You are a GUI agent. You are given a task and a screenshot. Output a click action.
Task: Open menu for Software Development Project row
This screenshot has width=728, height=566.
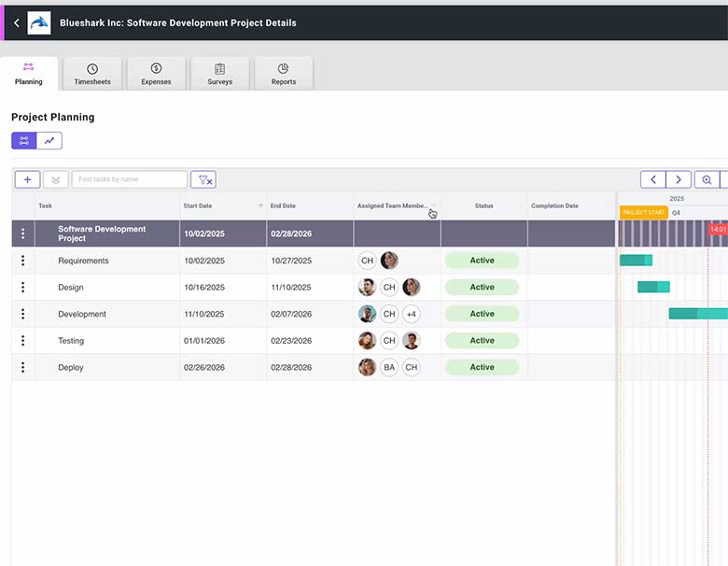[x=22, y=233]
